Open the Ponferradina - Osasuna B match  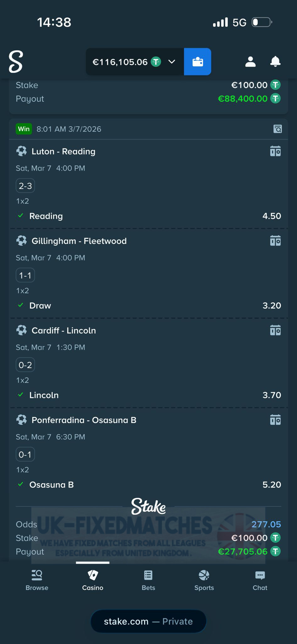tap(84, 420)
